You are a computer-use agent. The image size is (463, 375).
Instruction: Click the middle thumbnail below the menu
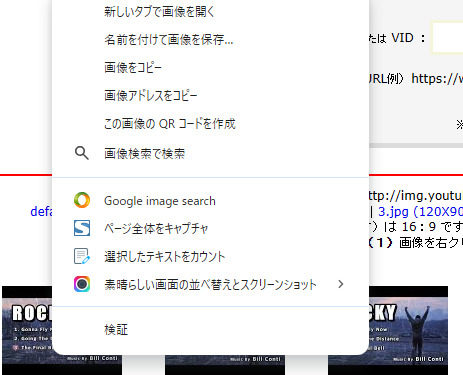point(225,365)
